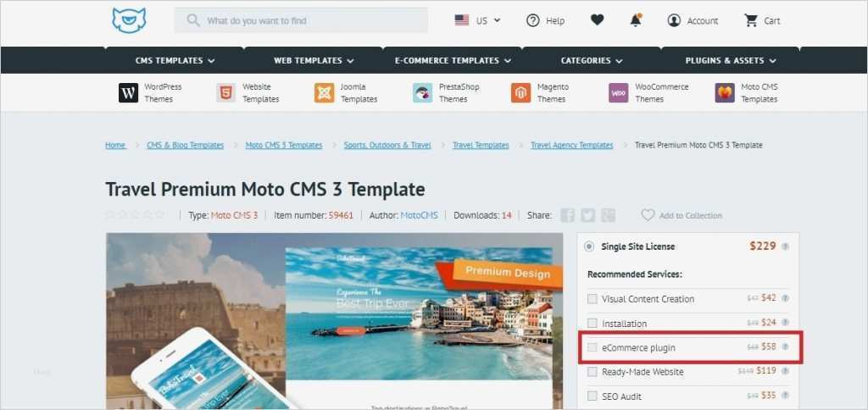Open the shopping cart icon

click(751, 20)
